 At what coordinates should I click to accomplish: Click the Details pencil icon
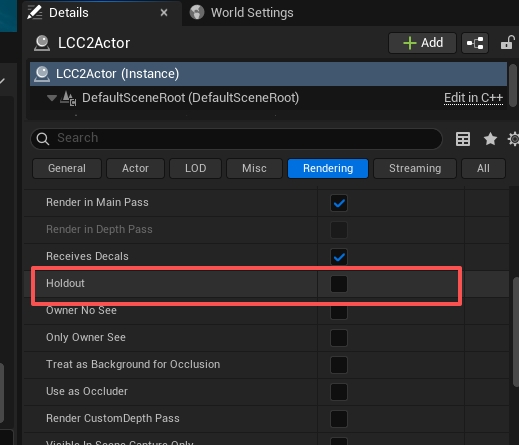click(x=35, y=13)
